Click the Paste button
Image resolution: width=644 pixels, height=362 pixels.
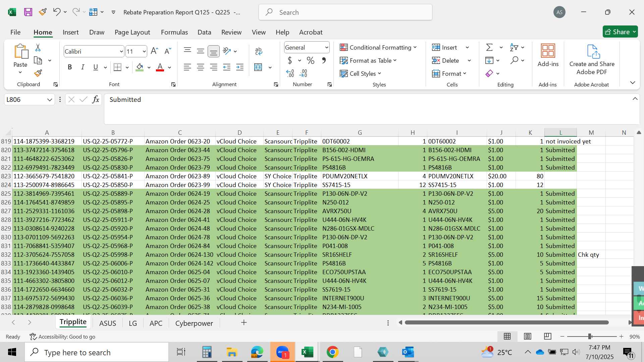[x=20, y=55]
